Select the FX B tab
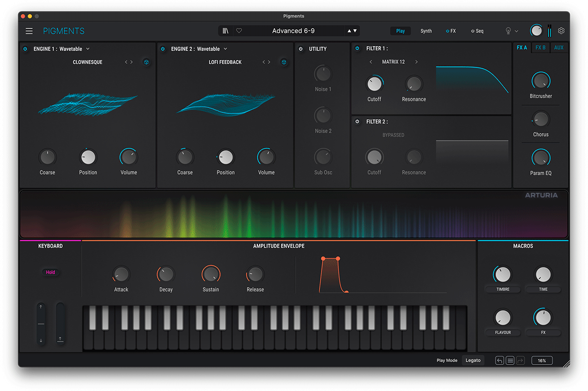The height and width of the screenshot is (391, 588). click(540, 48)
